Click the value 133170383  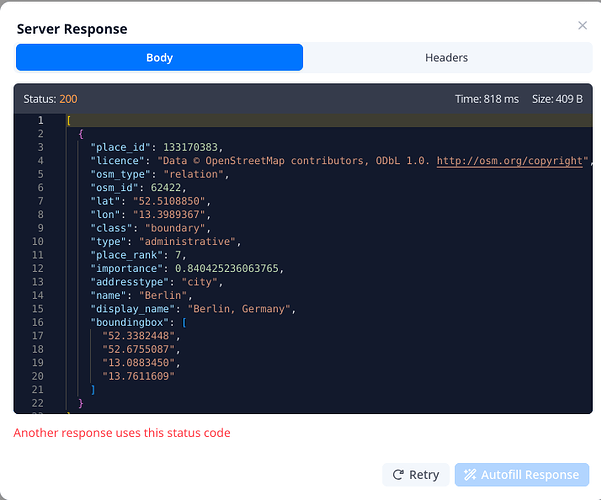190,147
